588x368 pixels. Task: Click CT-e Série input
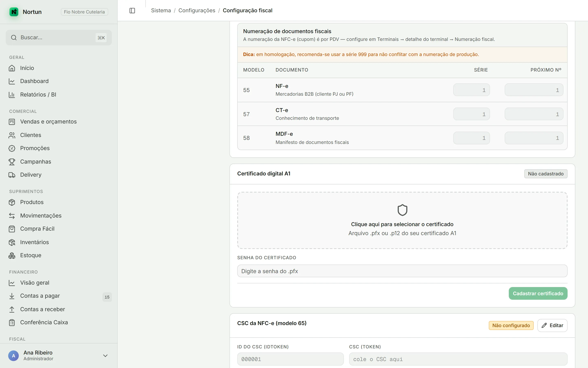pyautogui.click(x=471, y=114)
